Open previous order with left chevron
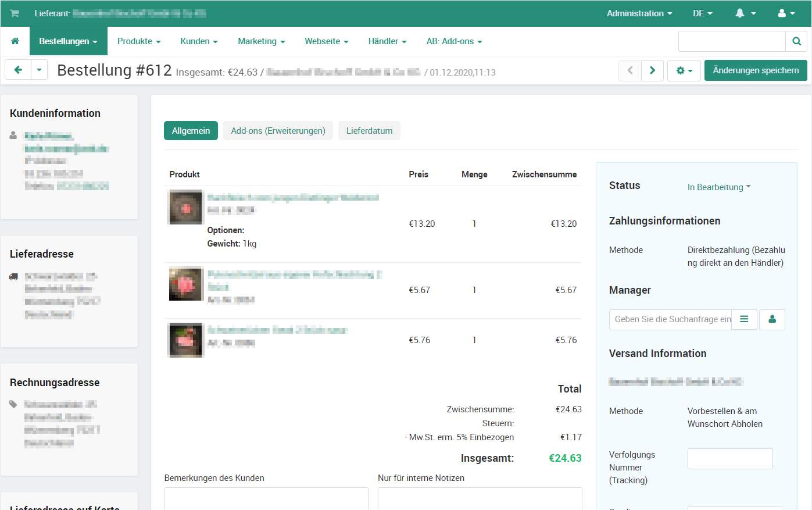Screen dimensions: 812x510 (630, 70)
